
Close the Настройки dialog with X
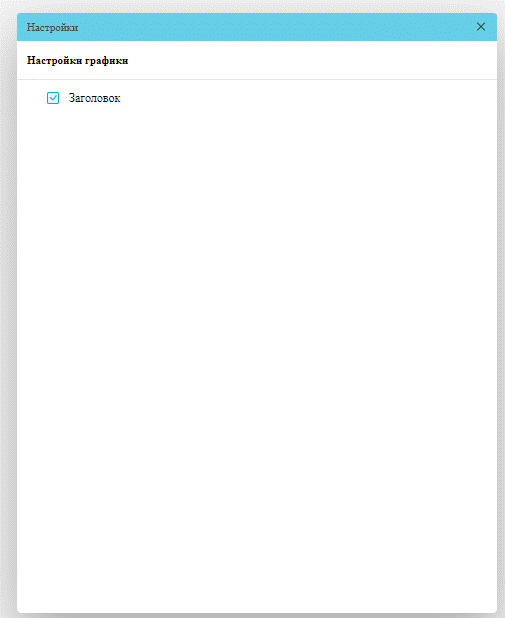[481, 27]
